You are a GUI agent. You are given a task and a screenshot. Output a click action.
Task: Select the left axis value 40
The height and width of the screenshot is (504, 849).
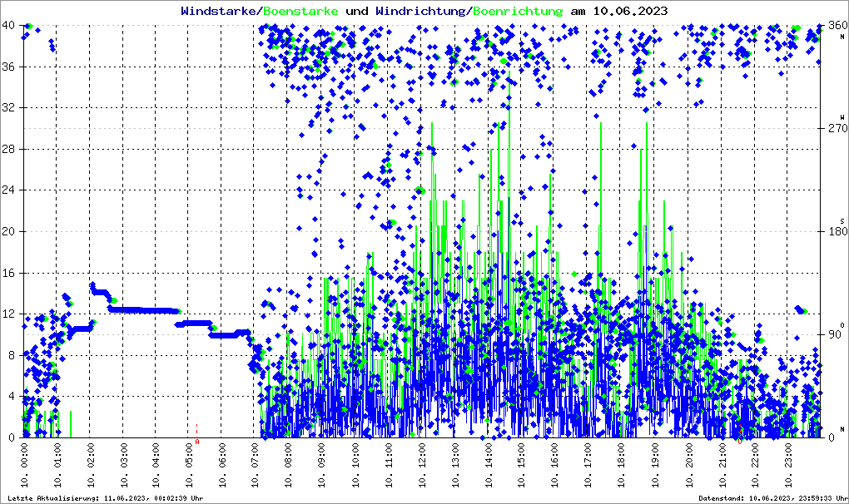(x=8, y=26)
